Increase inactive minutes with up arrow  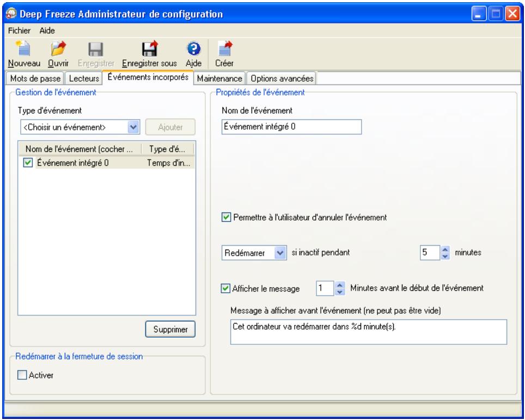coord(445,249)
